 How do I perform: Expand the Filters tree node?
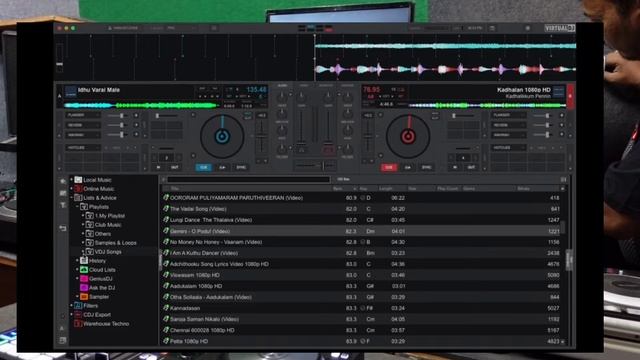pos(71,305)
